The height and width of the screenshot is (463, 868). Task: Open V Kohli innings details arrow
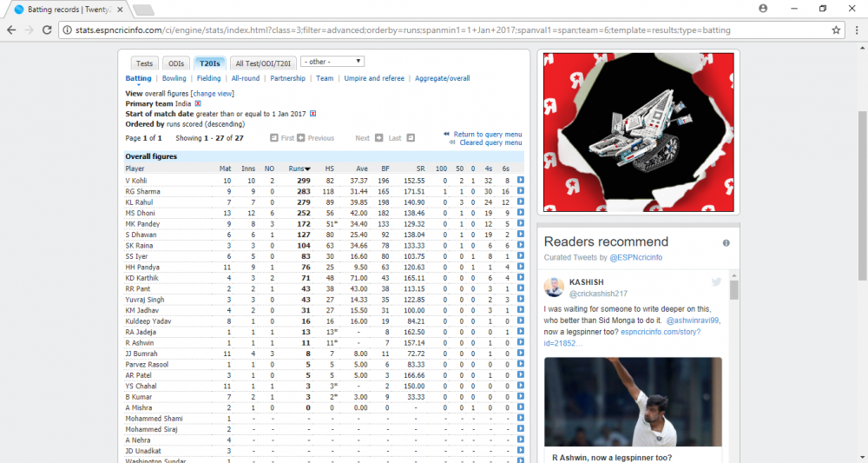pyautogui.click(x=520, y=180)
